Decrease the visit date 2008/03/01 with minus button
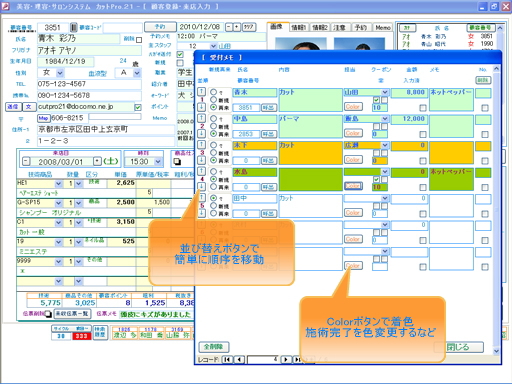512x384 pixels. (x=26, y=162)
